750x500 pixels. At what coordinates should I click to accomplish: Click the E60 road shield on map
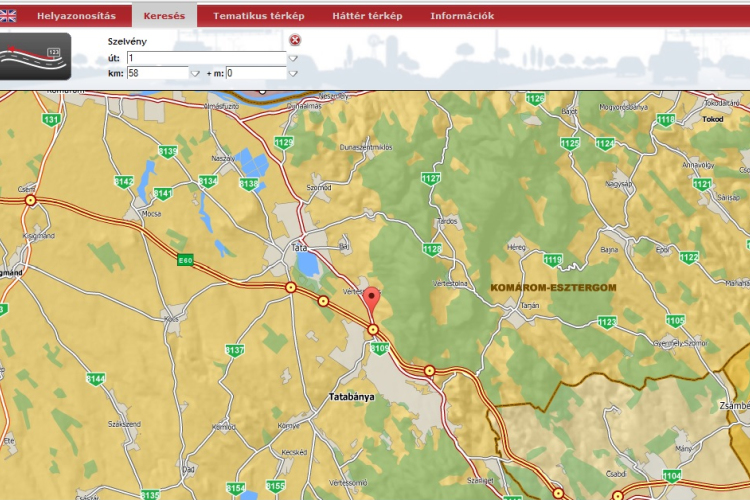click(185, 260)
